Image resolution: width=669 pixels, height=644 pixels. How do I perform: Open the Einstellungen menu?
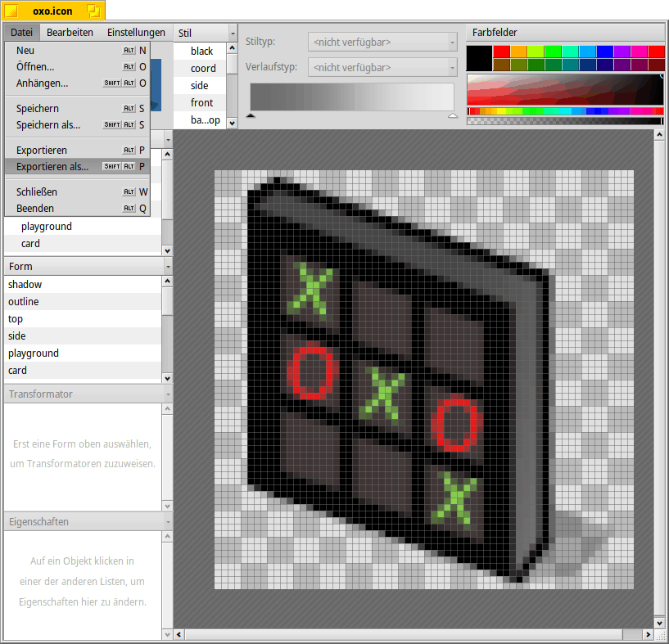pyautogui.click(x=136, y=33)
